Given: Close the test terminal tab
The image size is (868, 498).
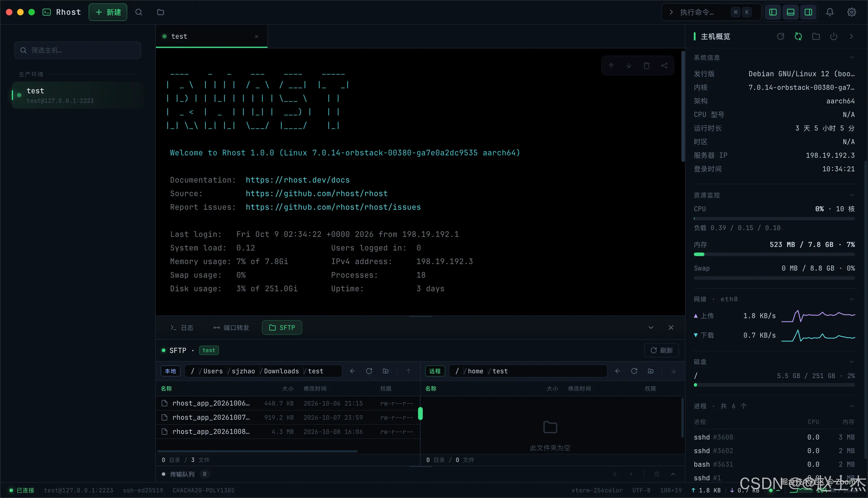Looking at the screenshot, I should pyautogui.click(x=256, y=36).
